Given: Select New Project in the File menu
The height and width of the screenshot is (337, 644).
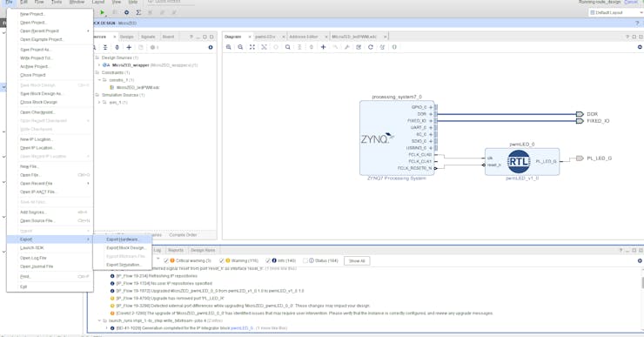Looking at the screenshot, I should tap(50, 14).
